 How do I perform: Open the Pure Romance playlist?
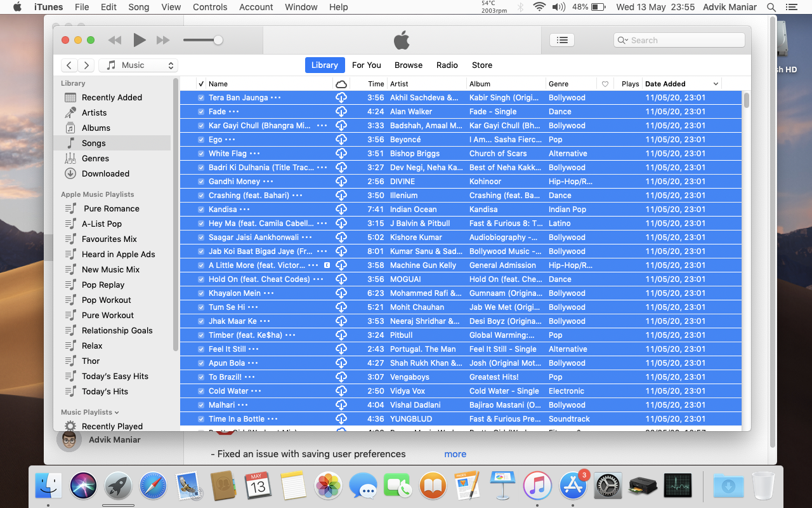111,209
